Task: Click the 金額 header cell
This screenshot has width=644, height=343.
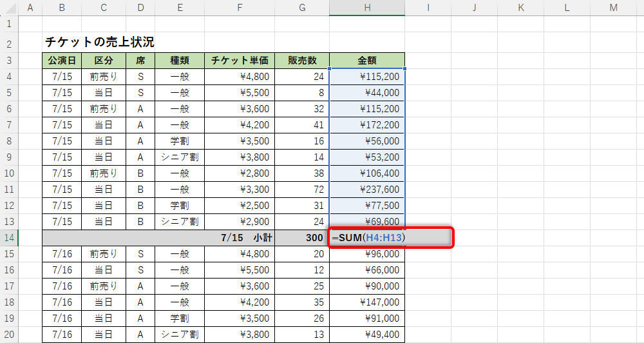Action: [x=367, y=61]
